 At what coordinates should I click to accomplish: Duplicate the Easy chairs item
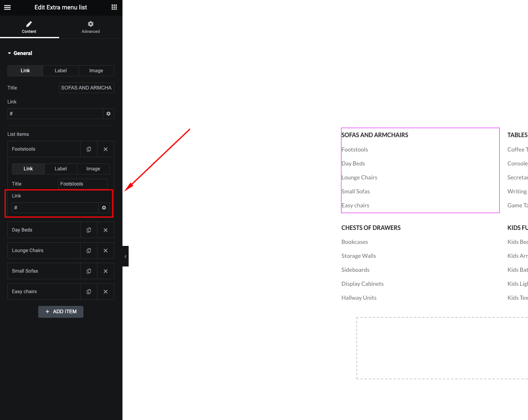pyautogui.click(x=89, y=291)
